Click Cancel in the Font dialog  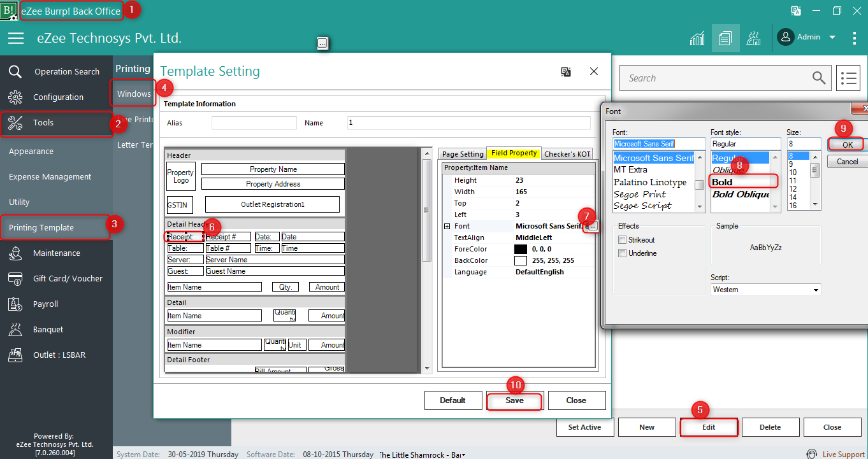click(847, 162)
